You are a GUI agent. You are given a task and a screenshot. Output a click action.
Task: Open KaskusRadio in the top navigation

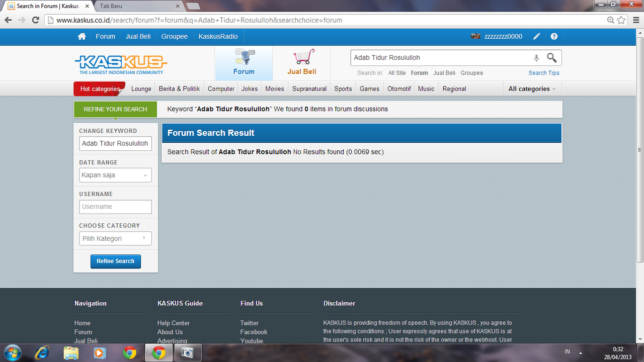pyautogui.click(x=218, y=37)
